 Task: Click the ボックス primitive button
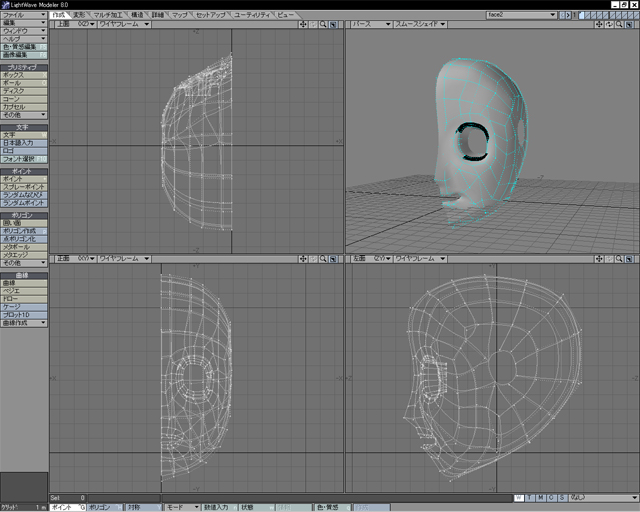[x=24, y=75]
